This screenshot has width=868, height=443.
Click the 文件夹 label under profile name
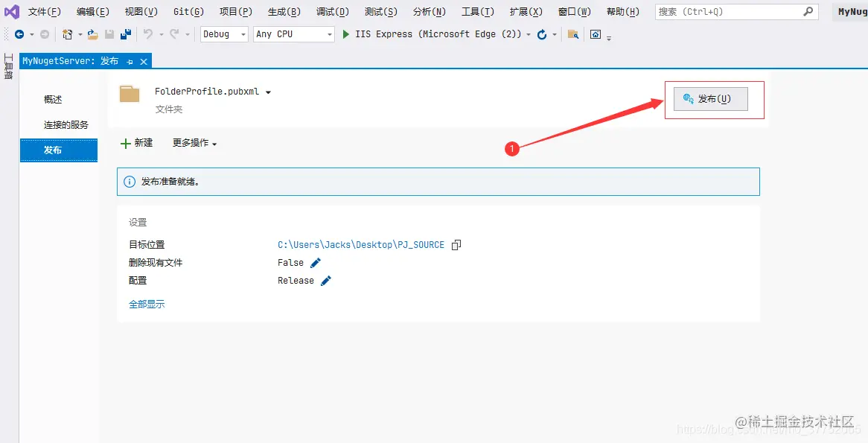[169, 109]
